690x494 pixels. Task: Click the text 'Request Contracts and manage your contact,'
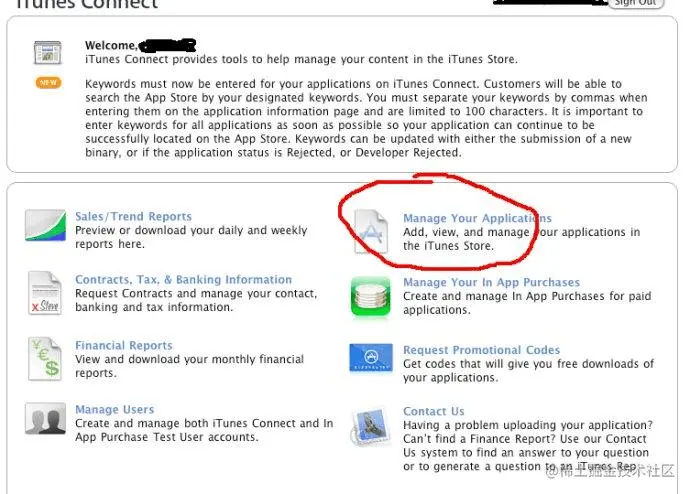point(196,293)
